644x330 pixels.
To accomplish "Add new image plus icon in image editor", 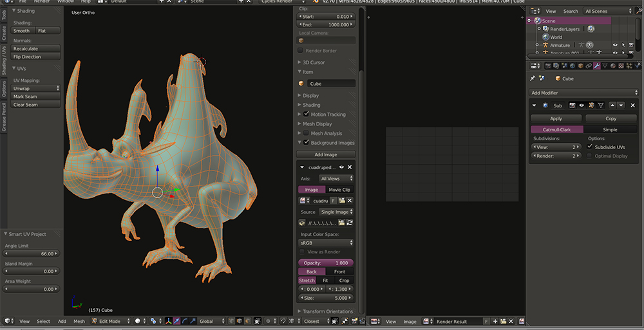I will tap(495, 322).
